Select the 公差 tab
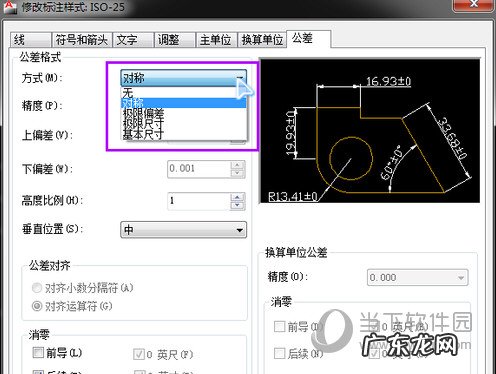Screen dimensions: 496x374 coord(309,39)
